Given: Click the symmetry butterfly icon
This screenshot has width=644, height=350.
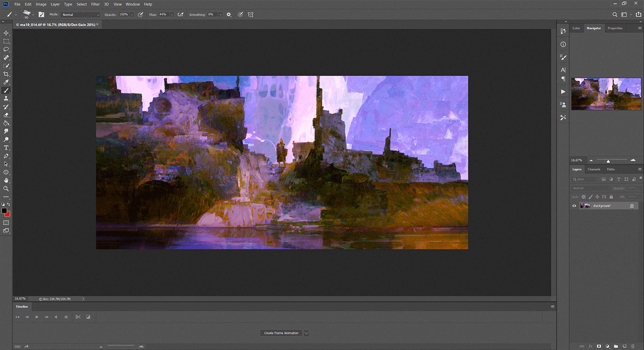Looking at the screenshot, I should (251, 15).
